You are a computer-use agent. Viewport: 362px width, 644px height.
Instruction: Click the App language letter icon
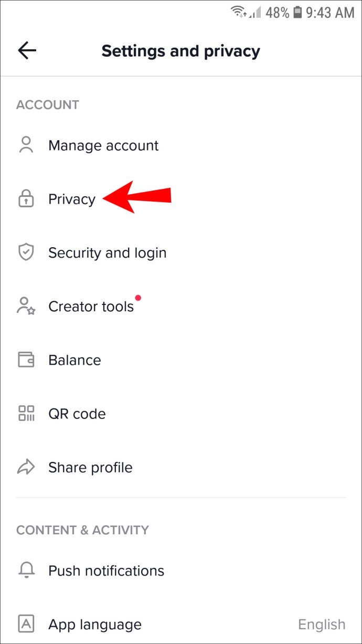(26, 624)
